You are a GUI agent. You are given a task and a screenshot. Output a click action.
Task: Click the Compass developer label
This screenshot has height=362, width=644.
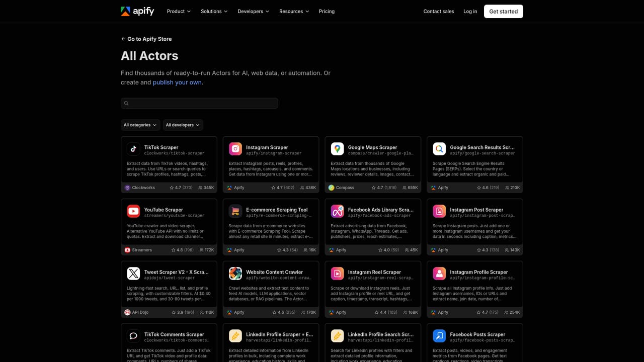coord(341,188)
